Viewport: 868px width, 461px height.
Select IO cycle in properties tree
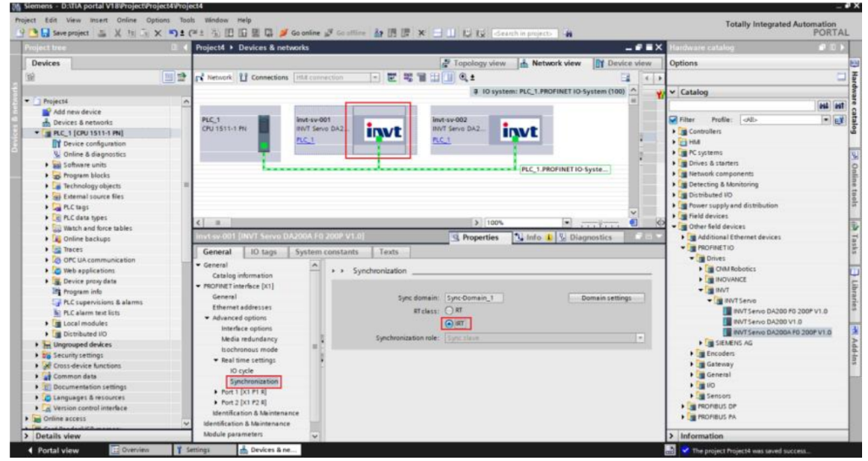point(242,371)
